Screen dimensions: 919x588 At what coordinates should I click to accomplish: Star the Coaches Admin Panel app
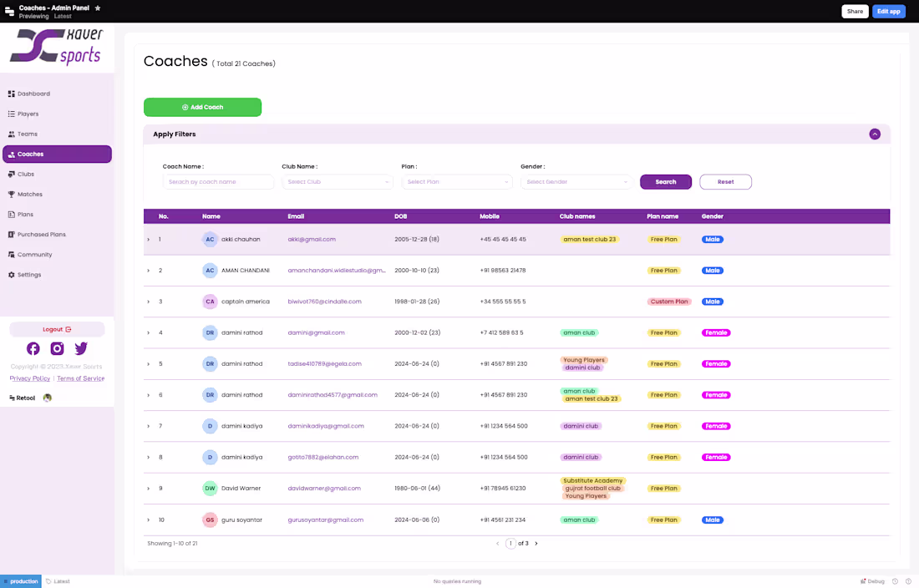coord(98,8)
